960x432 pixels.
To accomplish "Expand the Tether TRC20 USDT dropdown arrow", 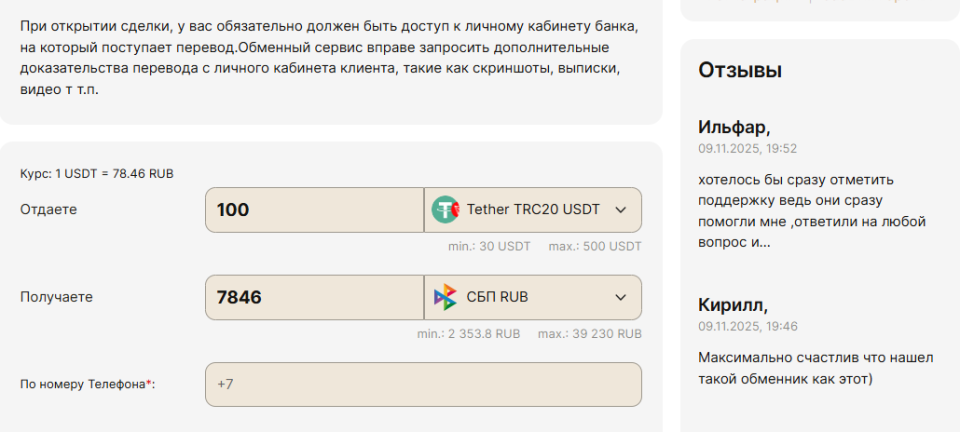I will pos(620,210).
